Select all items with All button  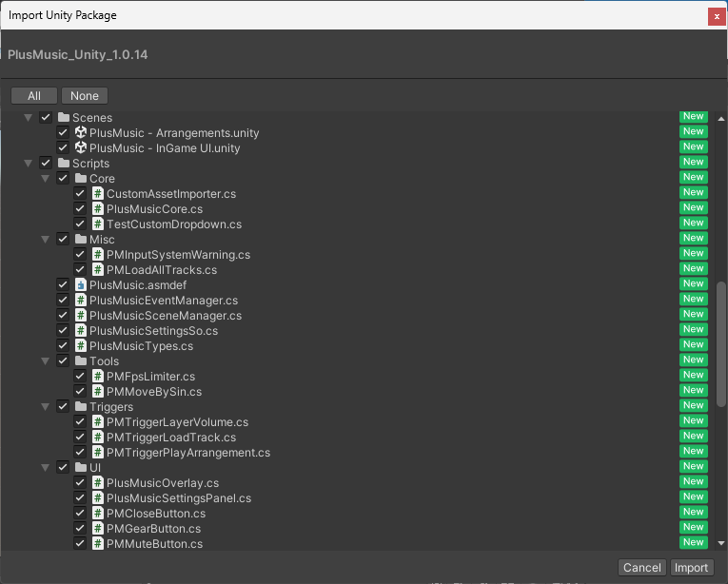[x=34, y=96]
